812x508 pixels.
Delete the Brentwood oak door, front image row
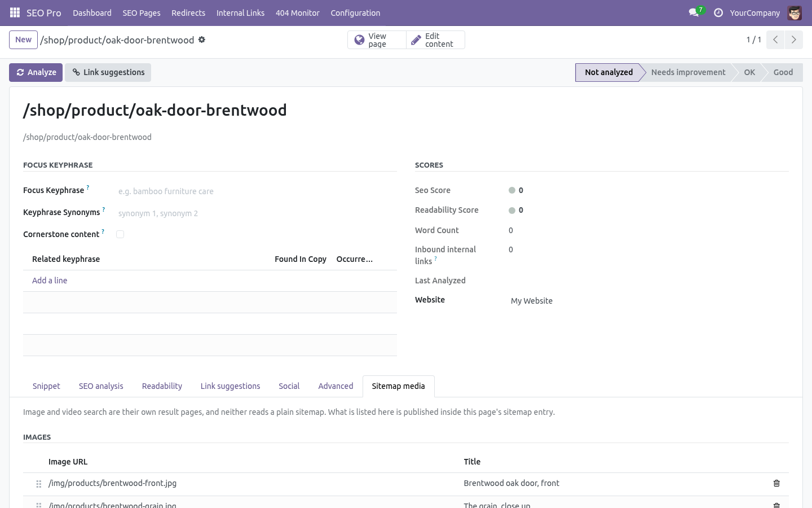[776, 483]
